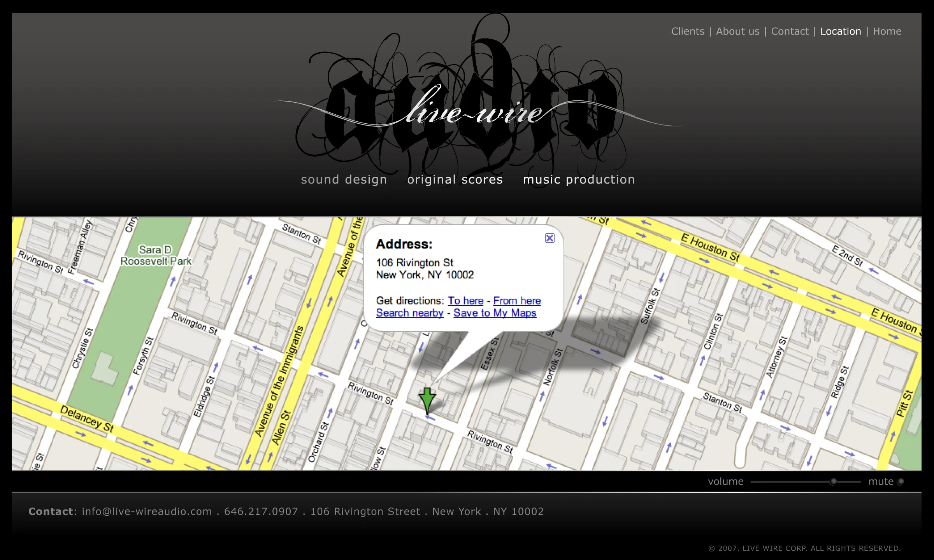Click the 'From here' directions link
Viewport: 934px width, 560px height.
coord(517,301)
